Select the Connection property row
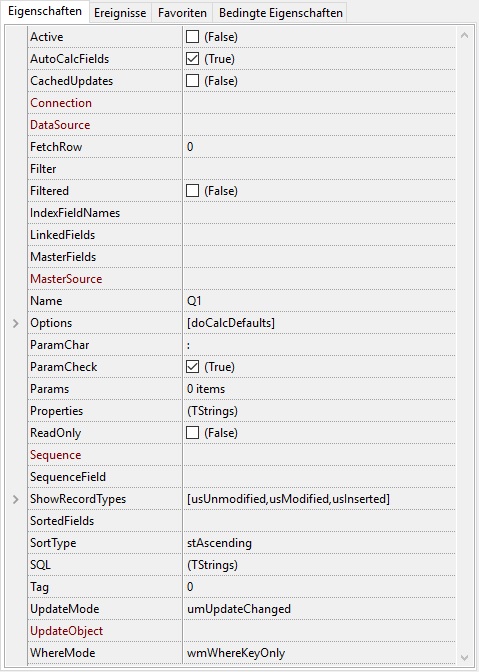Viewport: 479px width, 672px height. tap(242, 103)
